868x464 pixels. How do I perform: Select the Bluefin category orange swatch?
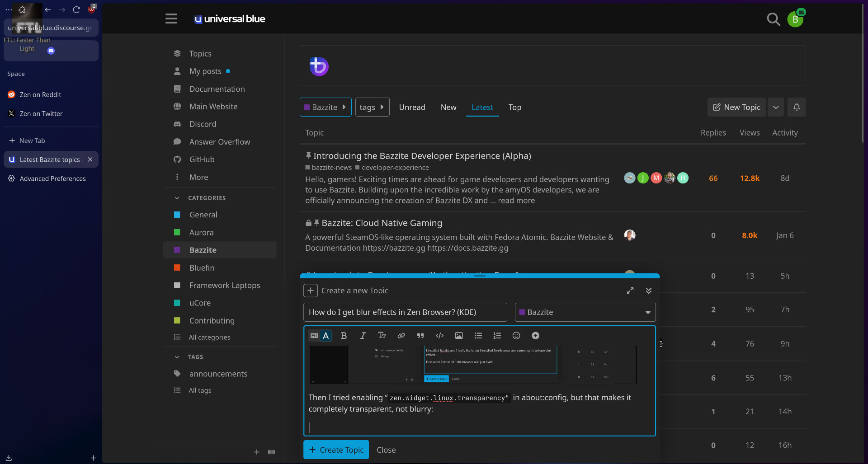(177, 267)
